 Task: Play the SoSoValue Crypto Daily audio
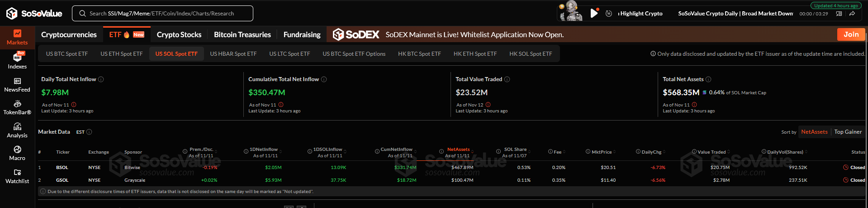(x=594, y=13)
